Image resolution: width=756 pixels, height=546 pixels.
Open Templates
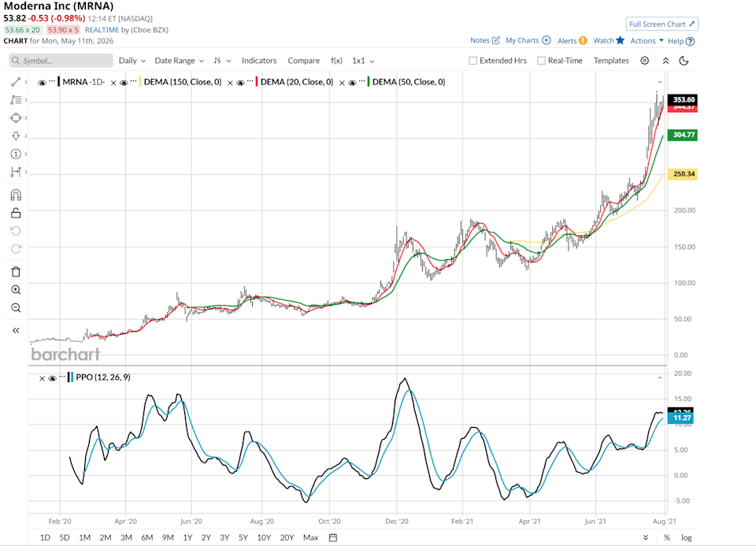(x=611, y=61)
